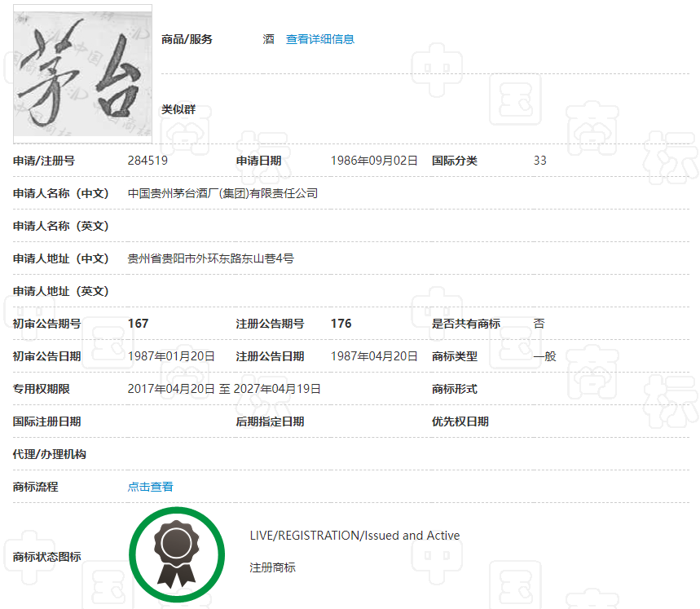Open the 查看详细信息 link
Image resolution: width=700 pixels, height=609 pixels.
320,39
